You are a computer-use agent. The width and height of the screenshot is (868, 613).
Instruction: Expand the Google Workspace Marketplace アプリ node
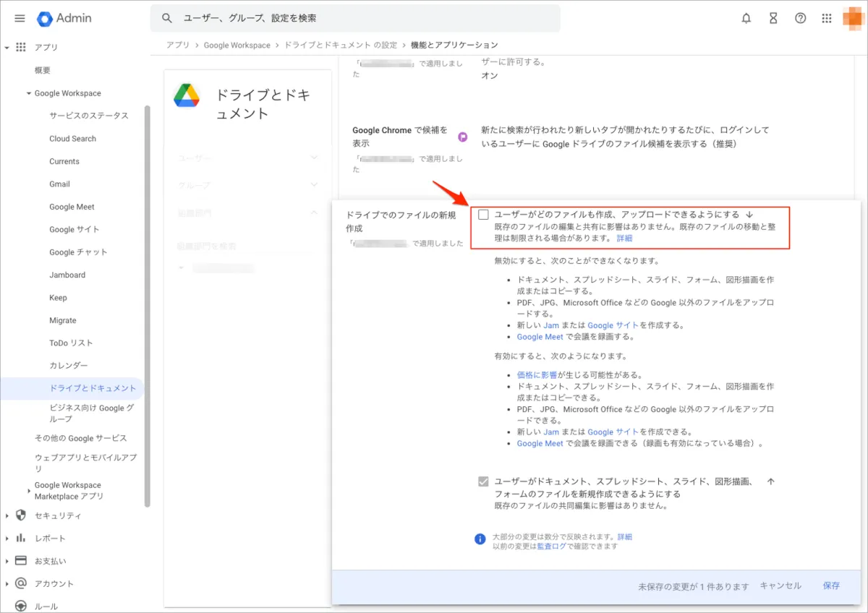(x=29, y=491)
